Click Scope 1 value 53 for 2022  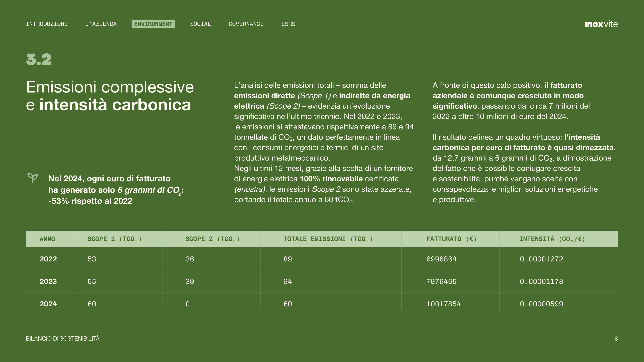click(x=92, y=259)
